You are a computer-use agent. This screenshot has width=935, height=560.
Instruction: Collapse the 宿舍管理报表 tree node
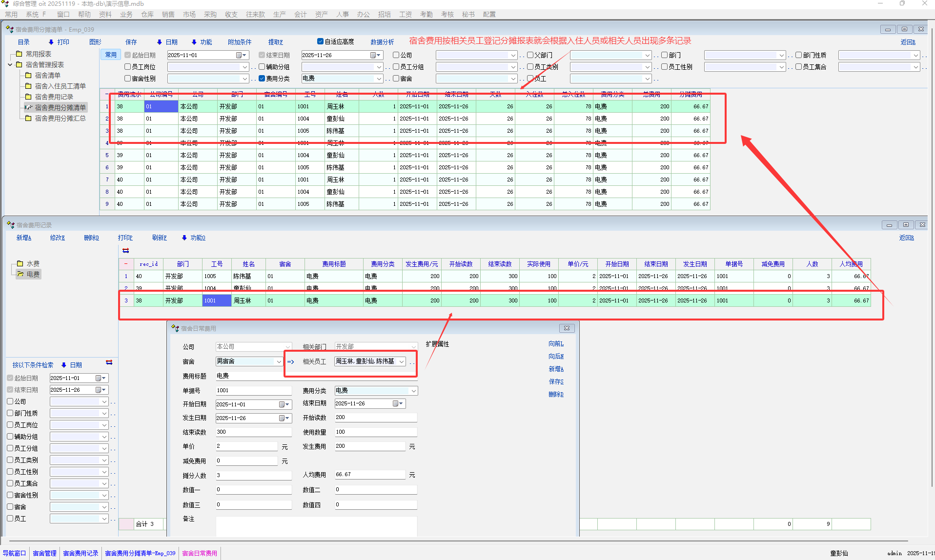click(10, 64)
